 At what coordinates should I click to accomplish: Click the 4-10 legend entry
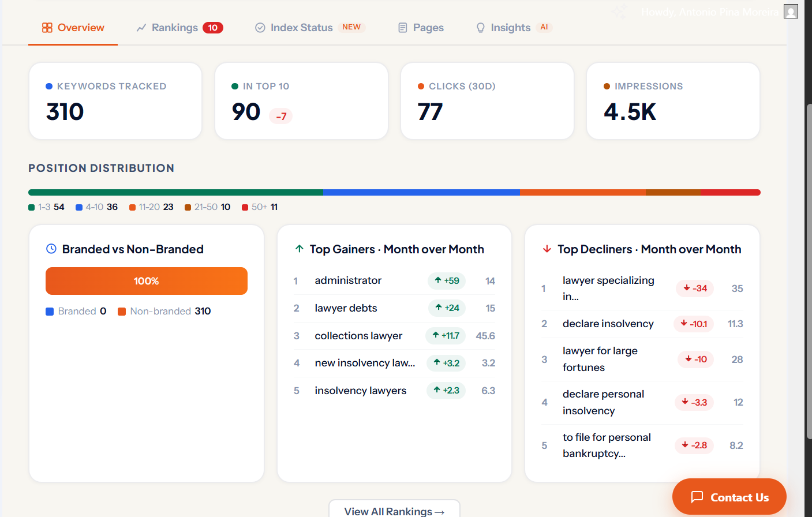tap(96, 207)
